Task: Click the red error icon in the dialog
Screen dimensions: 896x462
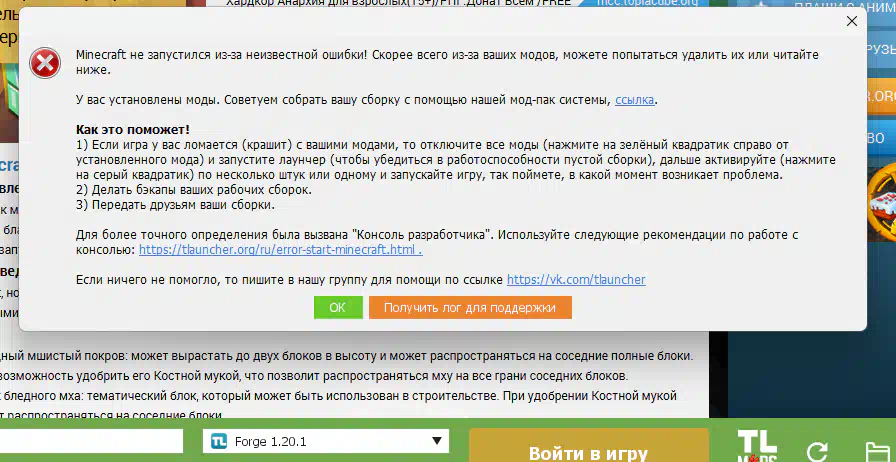Action: coord(45,62)
